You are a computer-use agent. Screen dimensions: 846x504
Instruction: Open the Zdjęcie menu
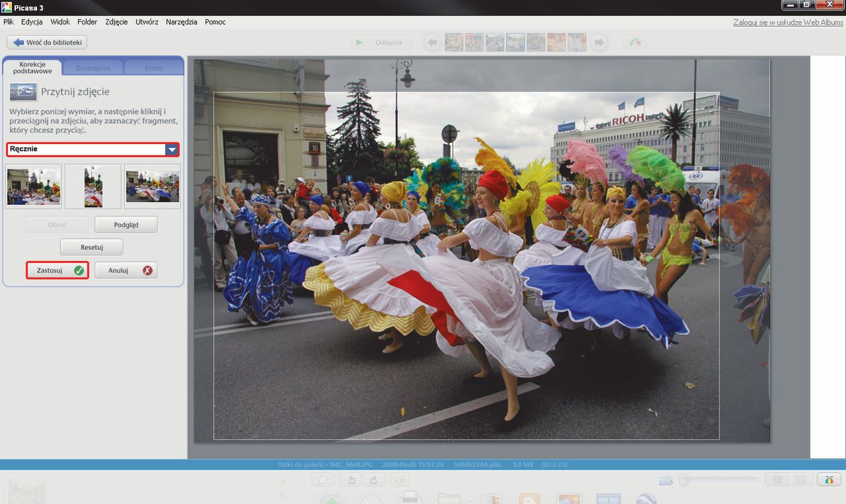pyautogui.click(x=116, y=22)
